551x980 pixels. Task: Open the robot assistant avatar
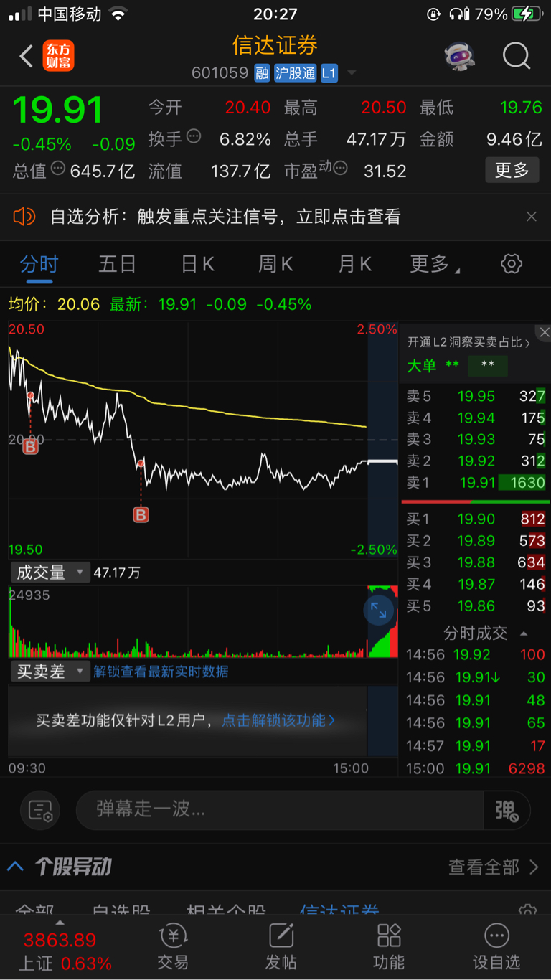pyautogui.click(x=459, y=56)
